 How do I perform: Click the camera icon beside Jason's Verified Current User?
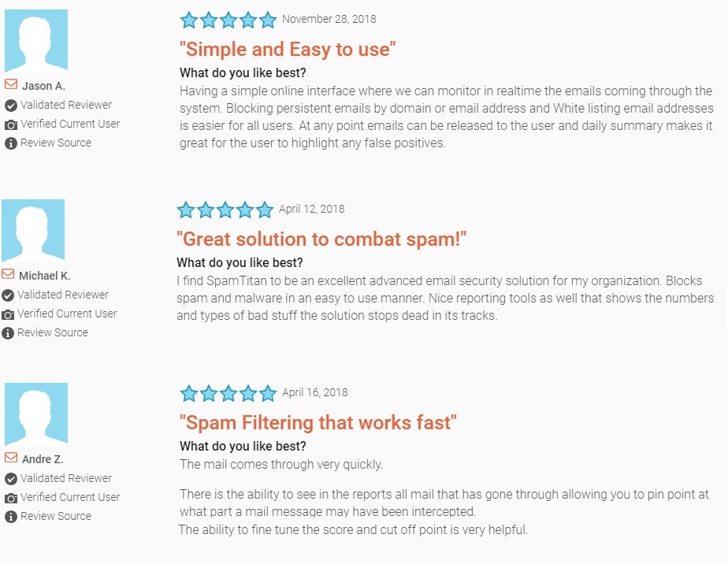click(11, 124)
